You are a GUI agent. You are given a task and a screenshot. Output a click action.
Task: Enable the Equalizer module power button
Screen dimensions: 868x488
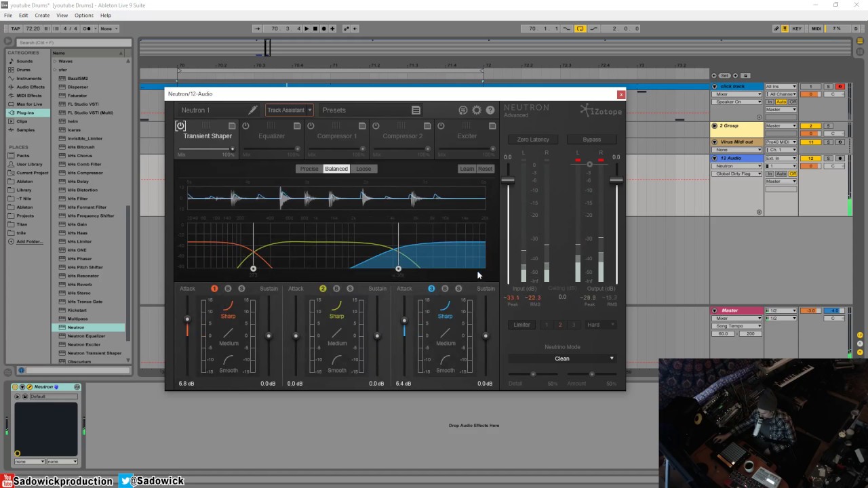[x=245, y=125]
